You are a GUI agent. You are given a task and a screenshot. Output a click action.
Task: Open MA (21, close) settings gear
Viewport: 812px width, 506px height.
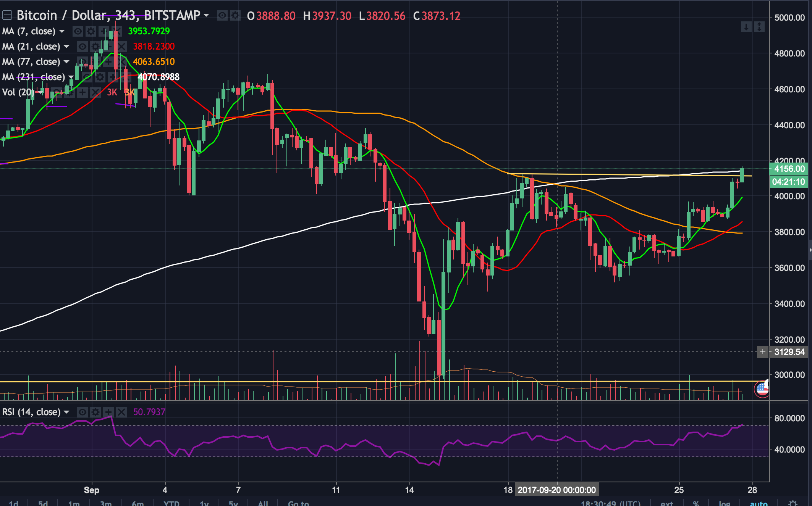click(95, 47)
